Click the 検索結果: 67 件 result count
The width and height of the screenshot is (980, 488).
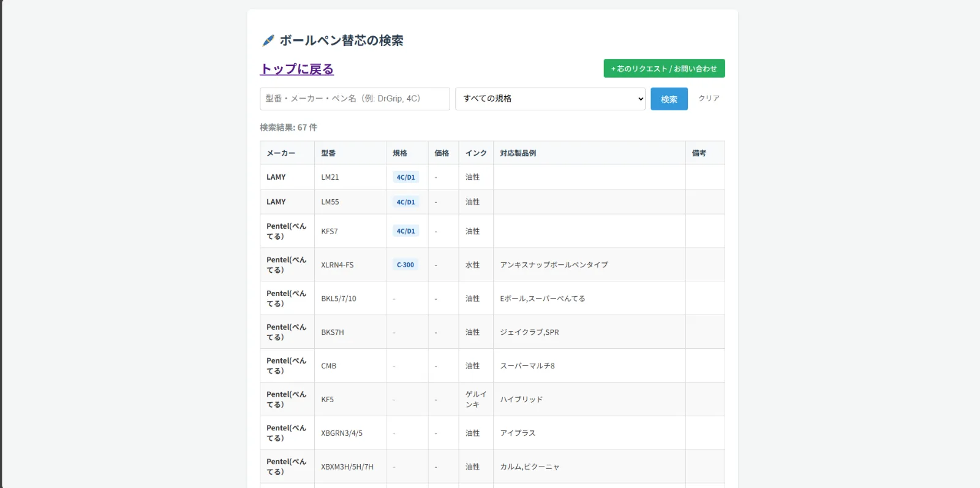point(288,128)
